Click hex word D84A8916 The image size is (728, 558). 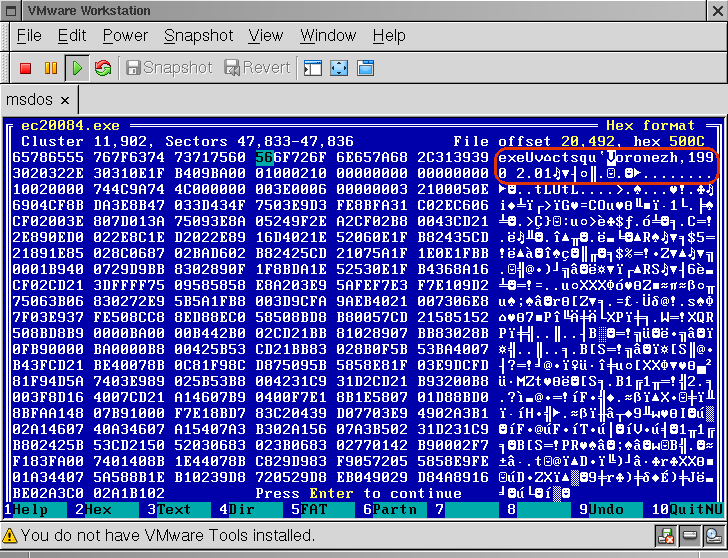point(453,477)
